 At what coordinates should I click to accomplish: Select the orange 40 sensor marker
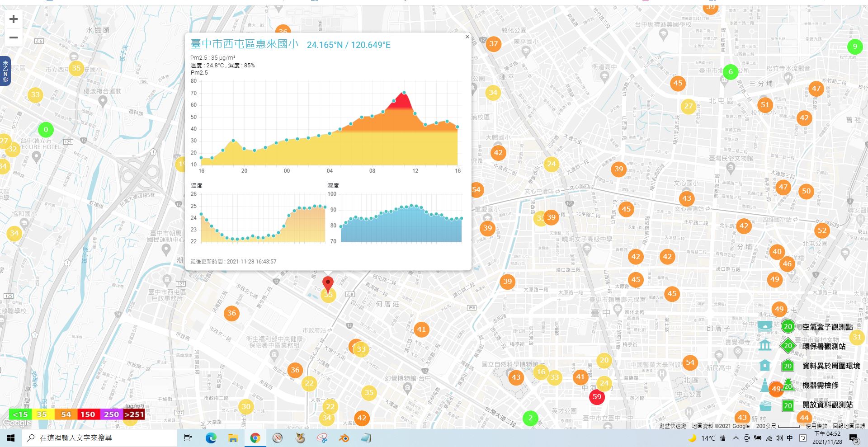coord(777,252)
